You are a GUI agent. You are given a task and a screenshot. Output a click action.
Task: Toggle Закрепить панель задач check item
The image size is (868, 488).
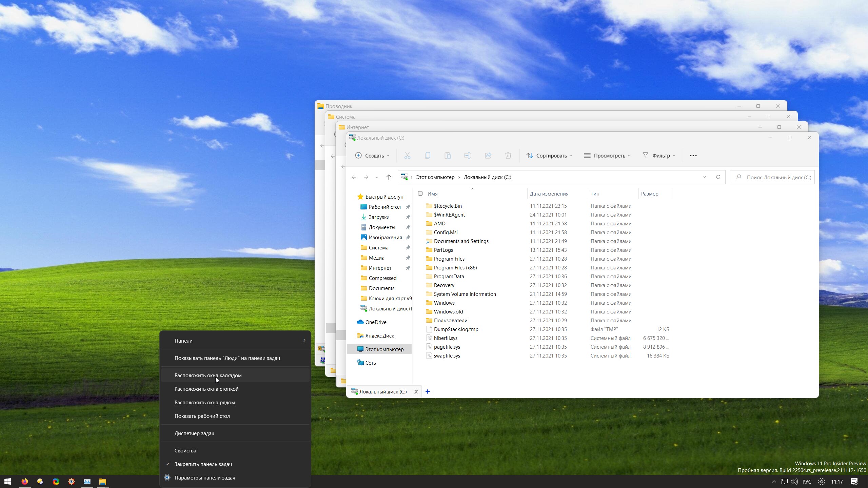pyautogui.click(x=235, y=464)
